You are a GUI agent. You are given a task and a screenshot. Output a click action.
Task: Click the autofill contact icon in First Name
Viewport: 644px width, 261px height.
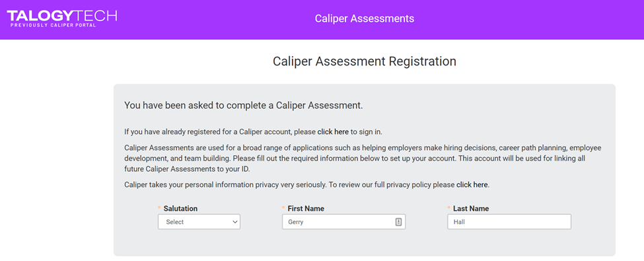point(398,222)
